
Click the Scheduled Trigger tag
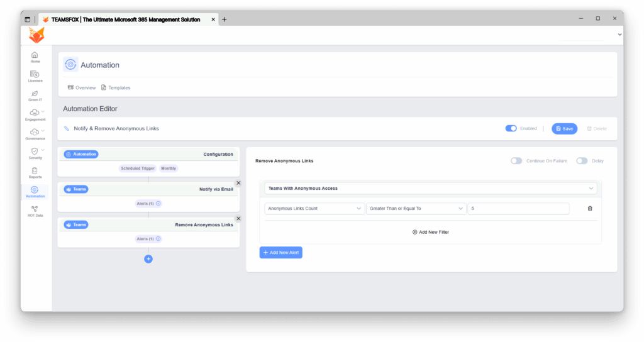[138, 168]
